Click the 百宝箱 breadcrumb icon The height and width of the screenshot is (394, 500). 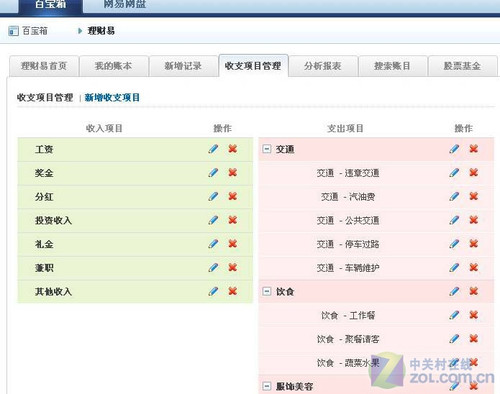pyautogui.click(x=13, y=31)
